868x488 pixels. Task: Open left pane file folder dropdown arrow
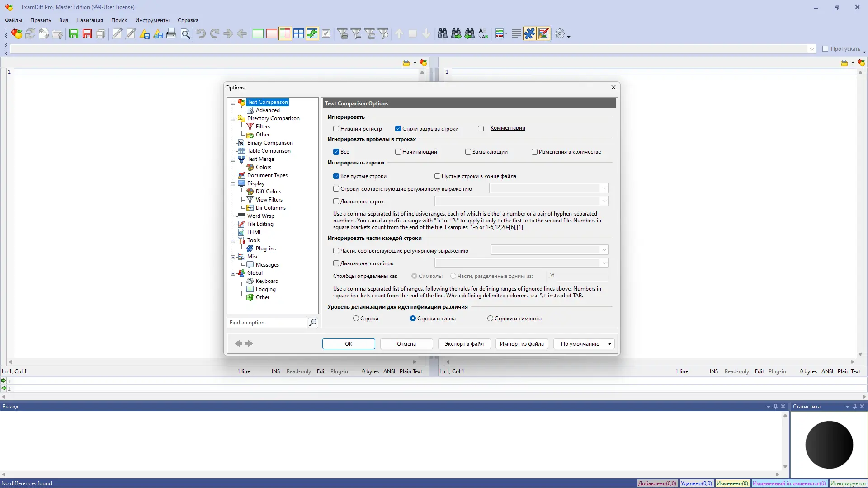(x=415, y=63)
